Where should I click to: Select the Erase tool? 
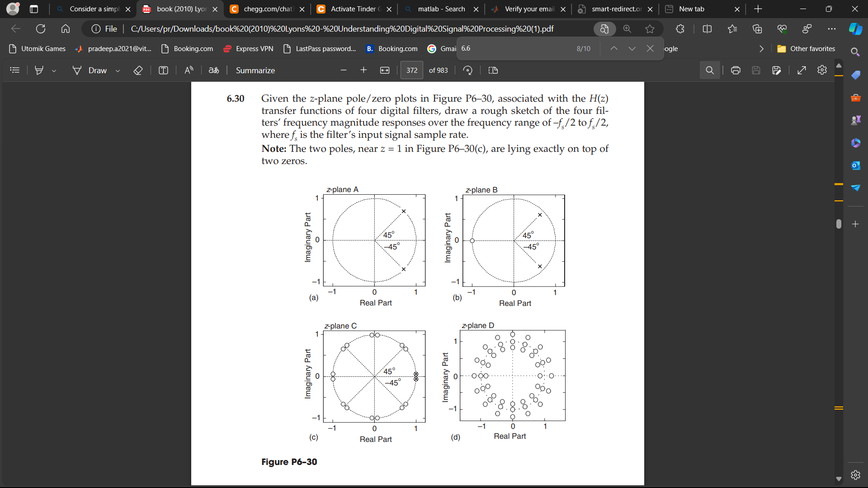point(138,70)
